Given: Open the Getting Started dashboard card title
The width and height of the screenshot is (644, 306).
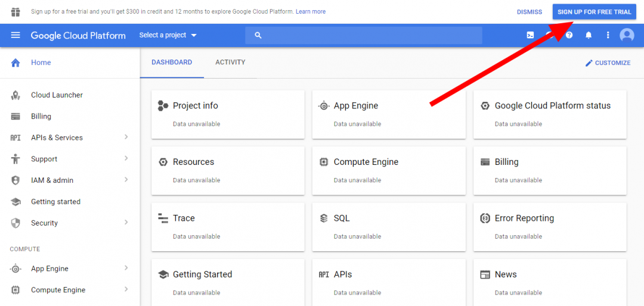Looking at the screenshot, I should [203, 274].
